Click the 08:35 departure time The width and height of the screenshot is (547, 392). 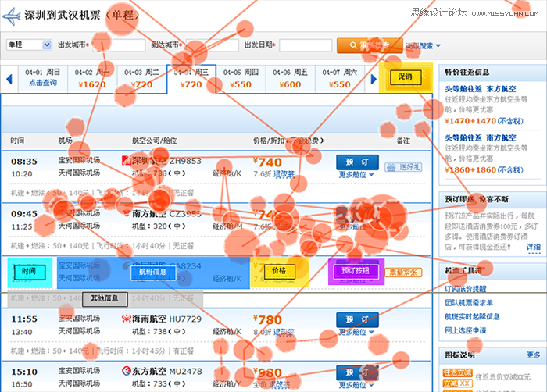pos(23,162)
